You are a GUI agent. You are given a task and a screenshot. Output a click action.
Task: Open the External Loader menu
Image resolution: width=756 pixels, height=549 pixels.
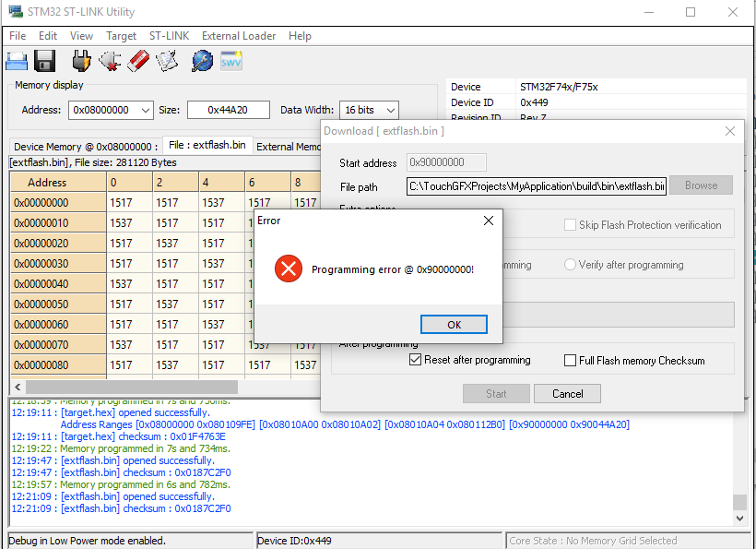tap(239, 36)
